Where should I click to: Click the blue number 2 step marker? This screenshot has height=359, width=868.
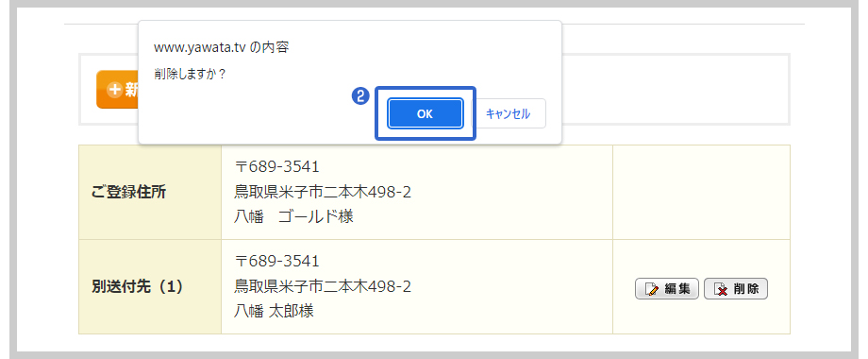click(360, 96)
